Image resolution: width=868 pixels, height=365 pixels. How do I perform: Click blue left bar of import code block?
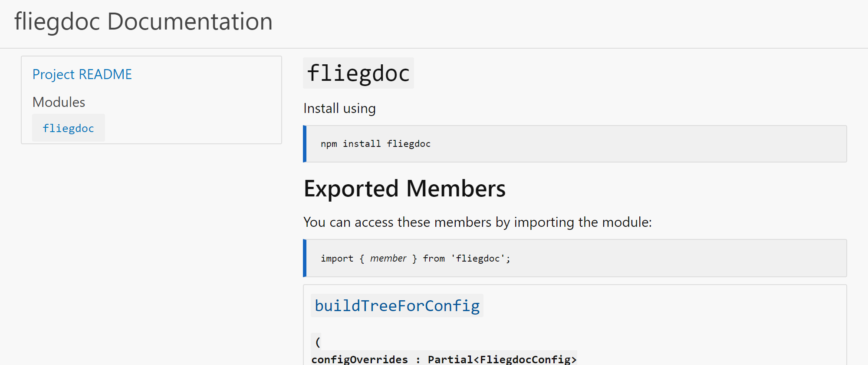305,258
